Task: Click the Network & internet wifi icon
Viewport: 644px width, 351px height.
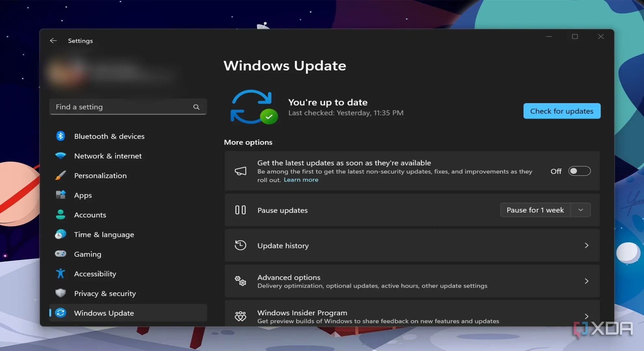Action: [60, 156]
